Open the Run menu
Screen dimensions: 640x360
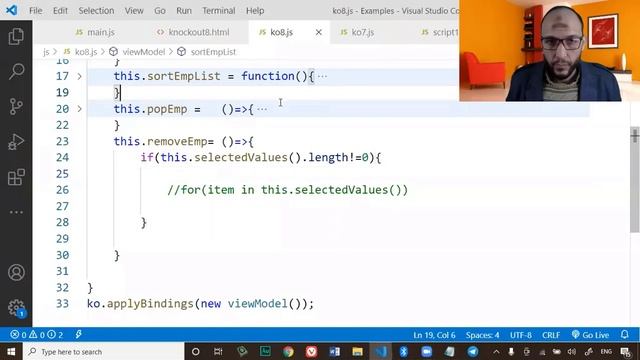[x=184, y=11]
